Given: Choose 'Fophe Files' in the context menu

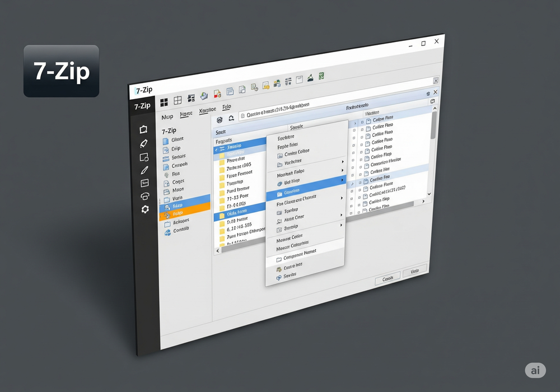Looking at the screenshot, I should click(287, 146).
